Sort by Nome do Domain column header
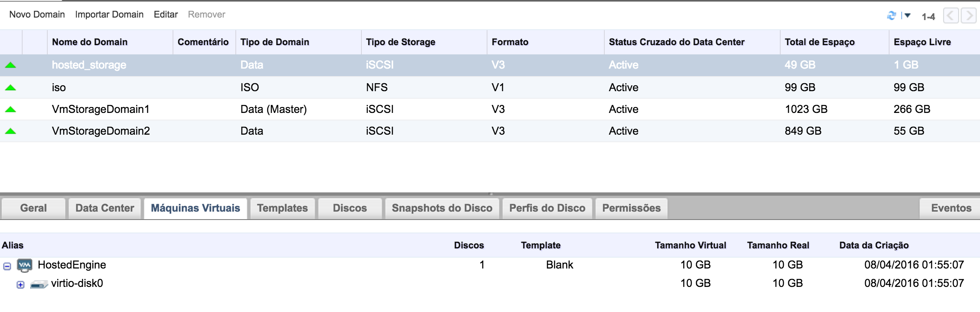The width and height of the screenshot is (980, 312). coord(90,42)
